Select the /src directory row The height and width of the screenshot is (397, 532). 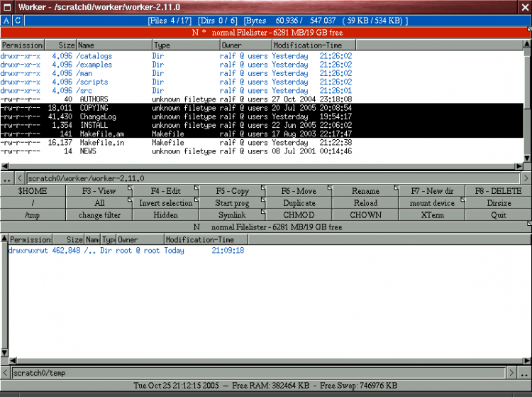pos(261,91)
